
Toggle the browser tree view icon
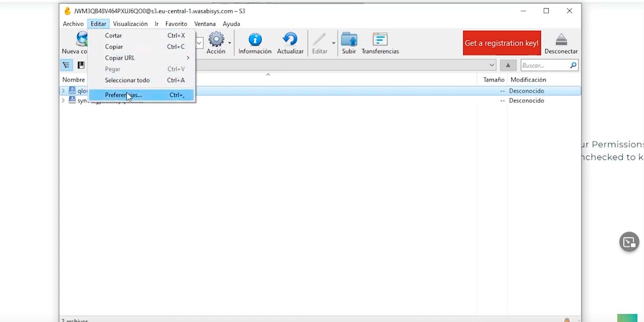point(67,65)
